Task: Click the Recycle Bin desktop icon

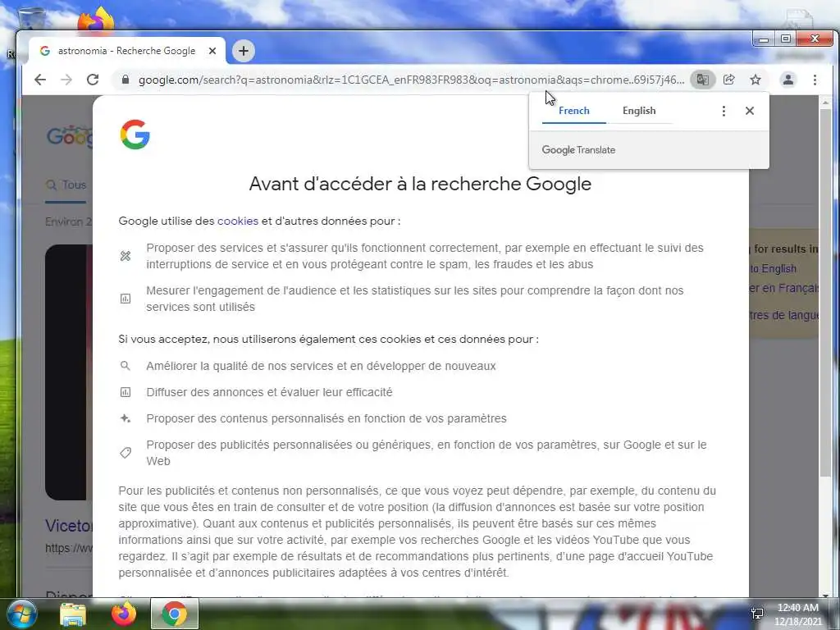Action: 31,20
